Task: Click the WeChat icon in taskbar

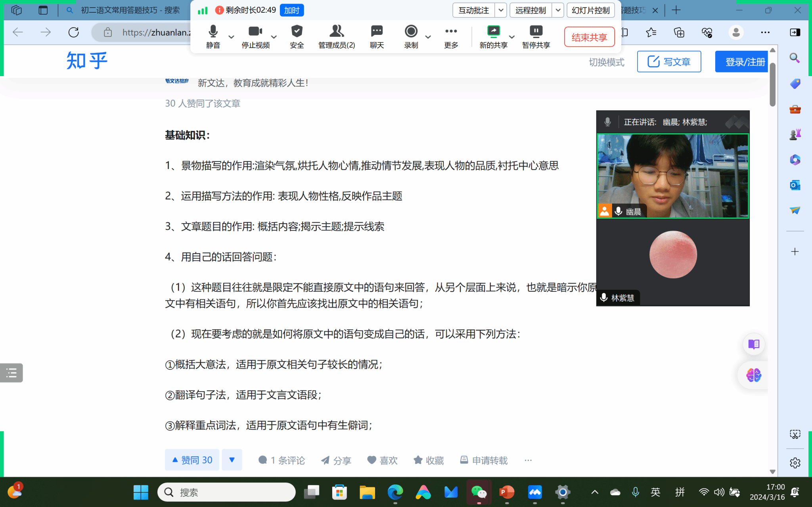Action: pos(479,492)
